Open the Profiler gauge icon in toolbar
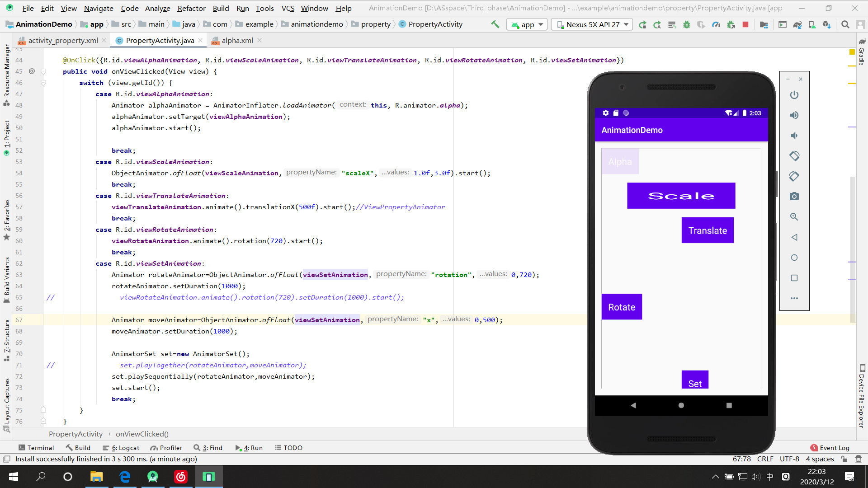 click(x=716, y=24)
